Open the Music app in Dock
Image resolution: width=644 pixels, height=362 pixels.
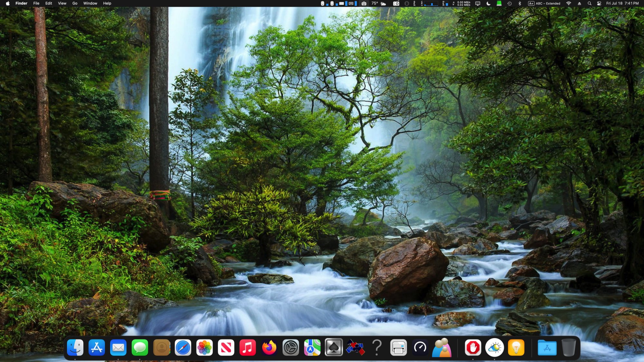pos(248,348)
